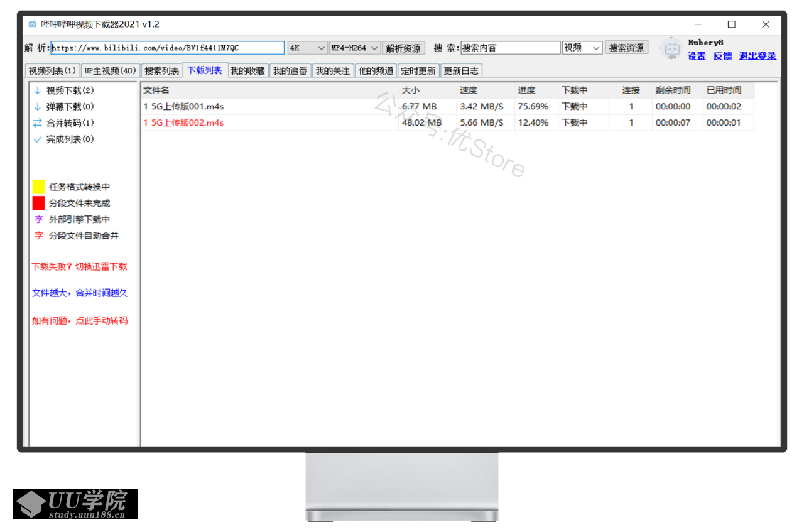
Task: Click the 00:00:07 remaining time cell
Action: coord(673,123)
